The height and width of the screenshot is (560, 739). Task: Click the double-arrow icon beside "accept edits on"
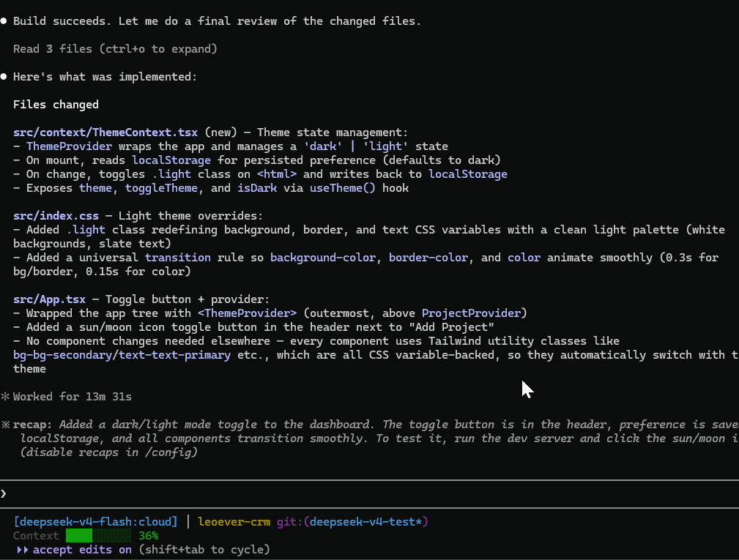(22, 550)
